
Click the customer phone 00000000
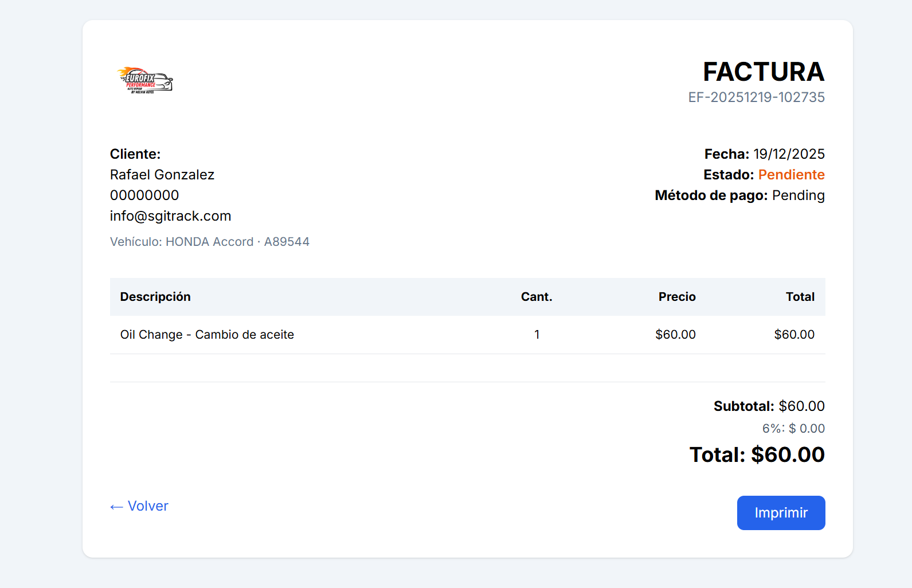pos(144,195)
